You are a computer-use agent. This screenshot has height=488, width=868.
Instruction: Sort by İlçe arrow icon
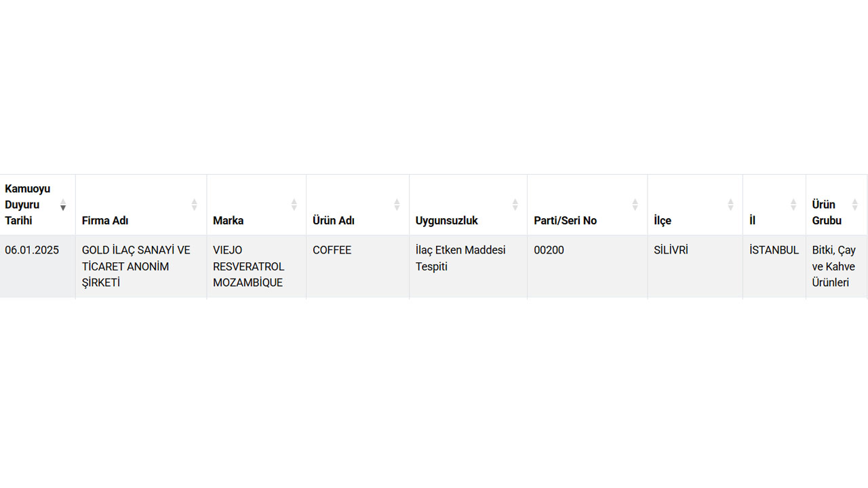[730, 205]
